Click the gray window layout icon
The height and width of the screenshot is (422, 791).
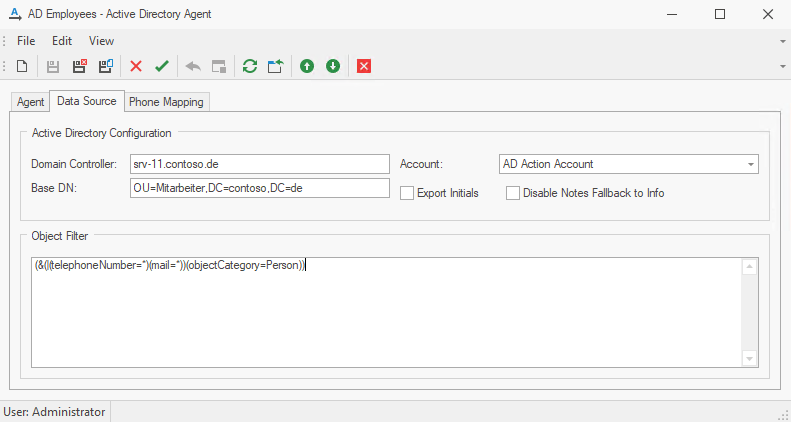click(219, 66)
